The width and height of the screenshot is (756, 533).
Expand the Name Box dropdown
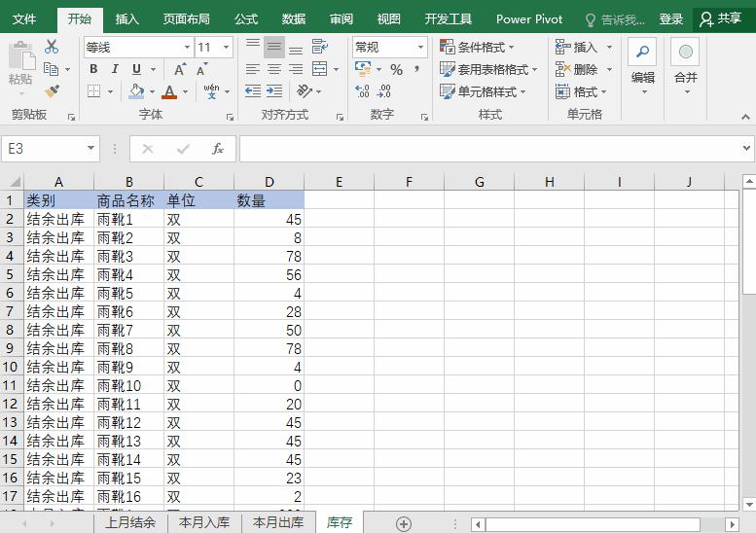[x=90, y=149]
